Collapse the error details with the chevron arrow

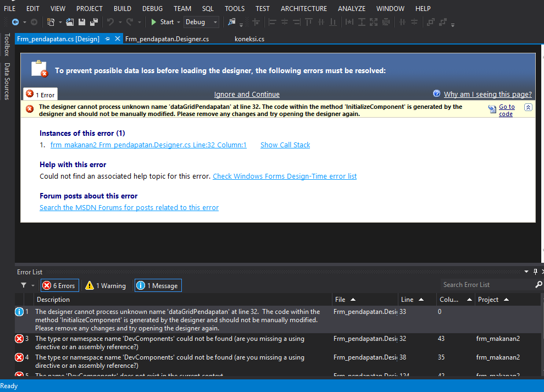click(528, 108)
